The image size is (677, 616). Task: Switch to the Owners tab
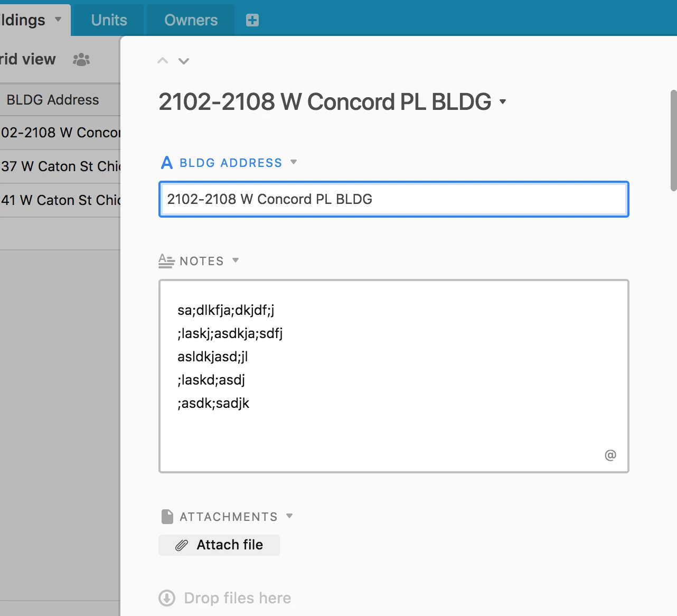pyautogui.click(x=191, y=20)
